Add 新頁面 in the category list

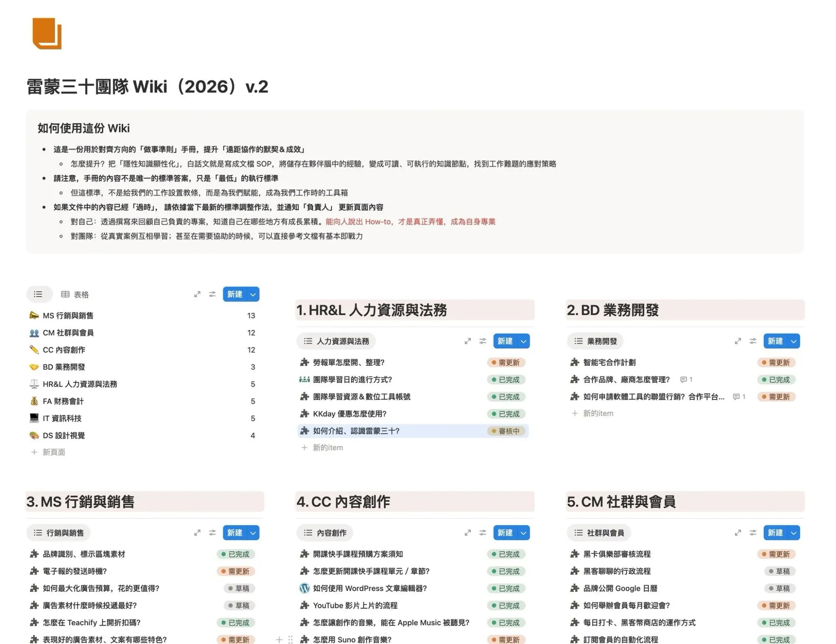[x=54, y=452]
